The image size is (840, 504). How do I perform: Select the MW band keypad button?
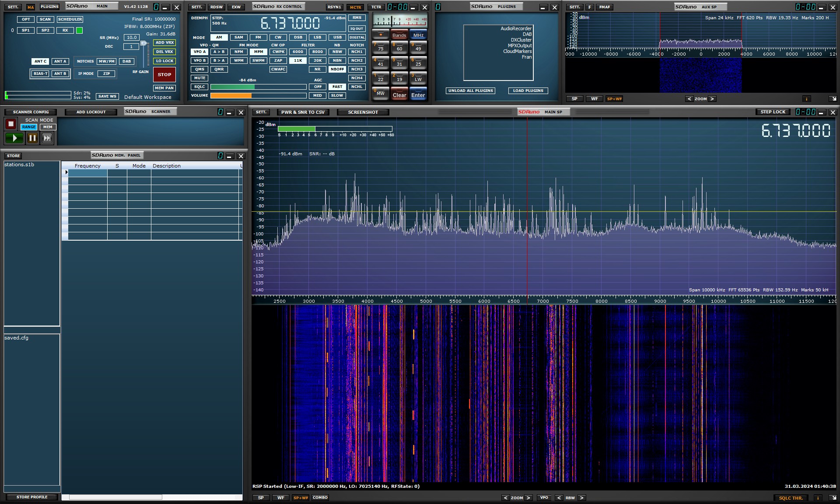381,93
